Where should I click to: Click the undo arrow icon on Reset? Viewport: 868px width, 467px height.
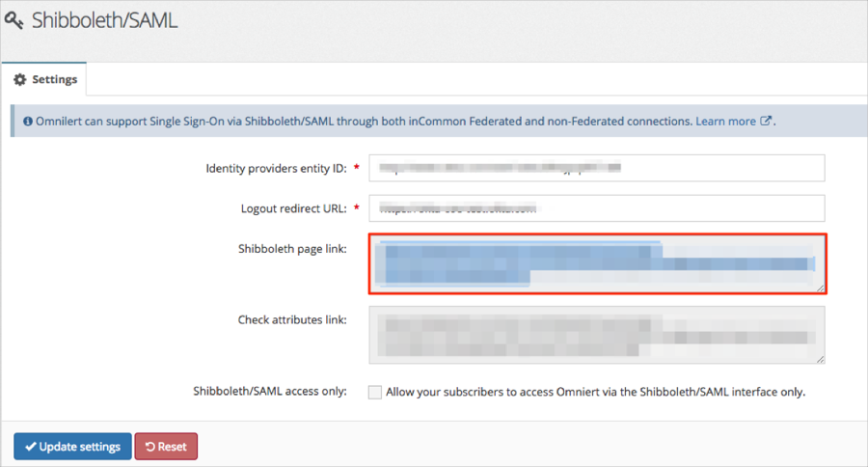(x=149, y=447)
